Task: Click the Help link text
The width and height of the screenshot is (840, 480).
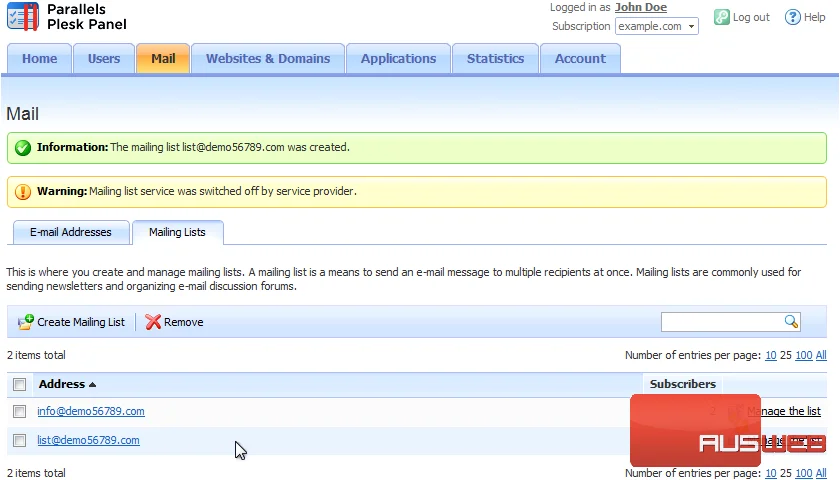Action: 814,17
